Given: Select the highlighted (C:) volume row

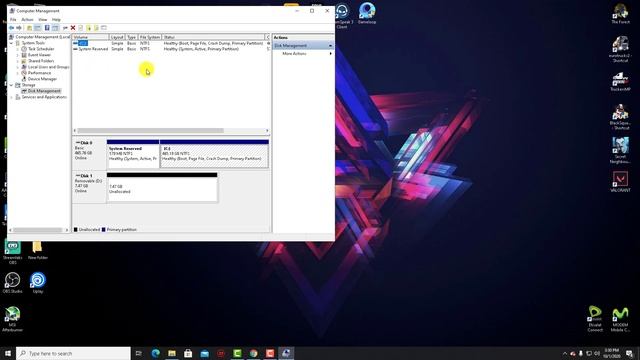Looking at the screenshot, I should (171, 43).
